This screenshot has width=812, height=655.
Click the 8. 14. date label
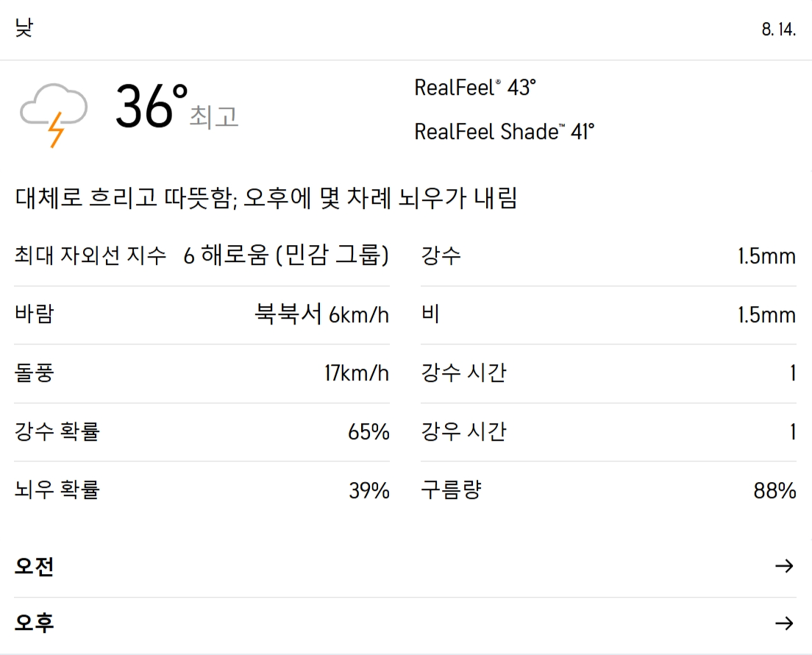coord(779,31)
